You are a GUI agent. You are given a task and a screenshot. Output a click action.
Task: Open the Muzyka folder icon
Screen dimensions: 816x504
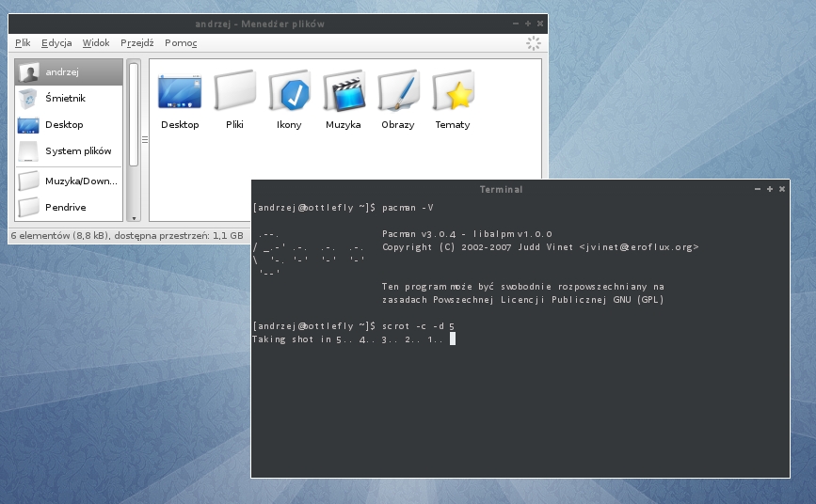coord(344,91)
